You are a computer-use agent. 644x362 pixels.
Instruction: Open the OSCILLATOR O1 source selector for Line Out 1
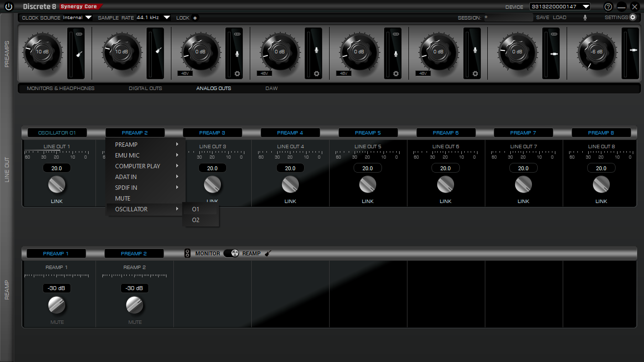tap(57, 133)
